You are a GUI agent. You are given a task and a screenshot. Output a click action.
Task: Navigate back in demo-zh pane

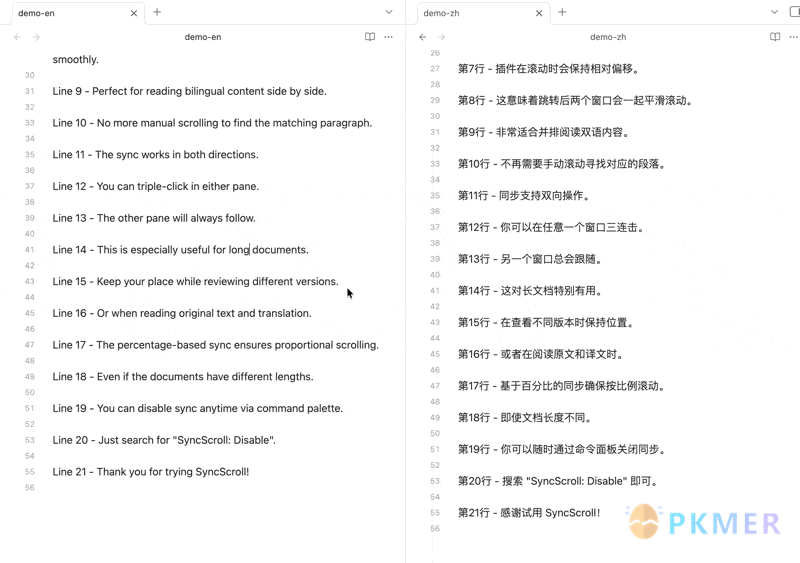pos(422,37)
